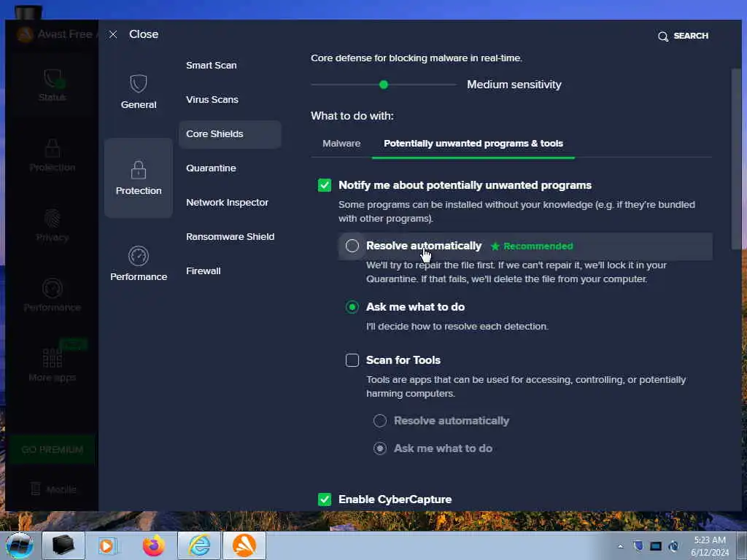Open Ransomware Shield settings

click(230, 237)
